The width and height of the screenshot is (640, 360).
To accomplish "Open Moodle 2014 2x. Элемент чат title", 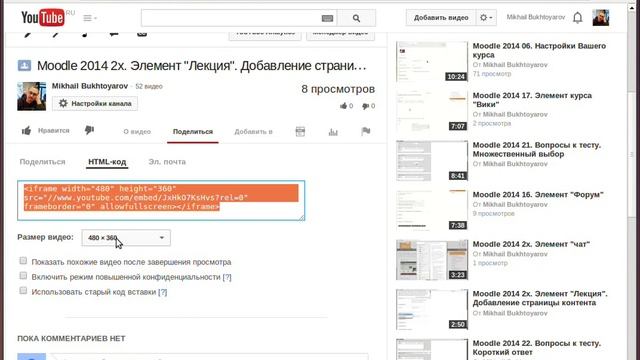I will click(x=531, y=244).
